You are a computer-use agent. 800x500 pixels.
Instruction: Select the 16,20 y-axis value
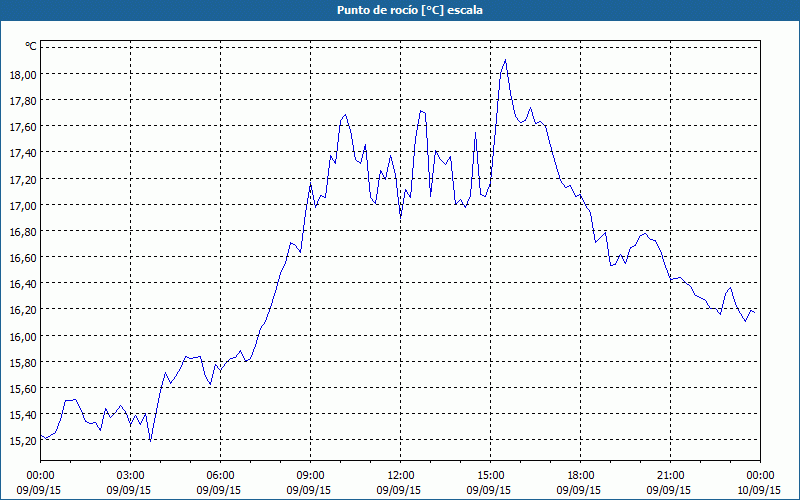(x=23, y=310)
